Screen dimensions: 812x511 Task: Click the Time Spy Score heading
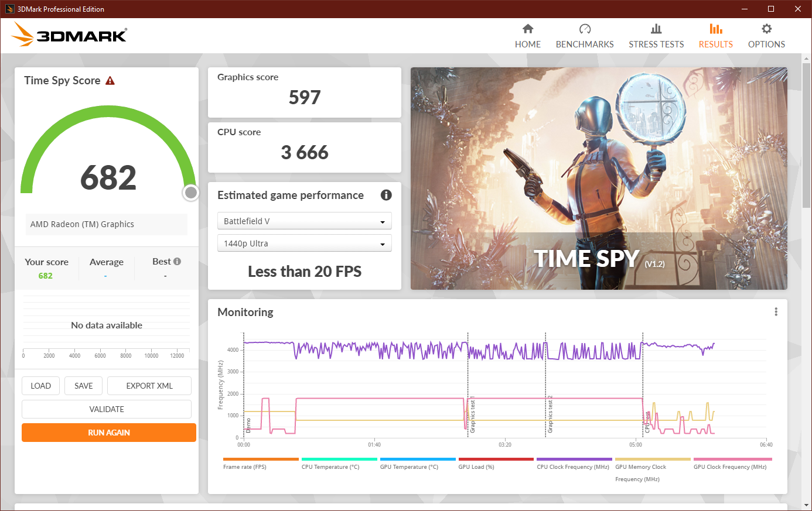click(x=62, y=81)
